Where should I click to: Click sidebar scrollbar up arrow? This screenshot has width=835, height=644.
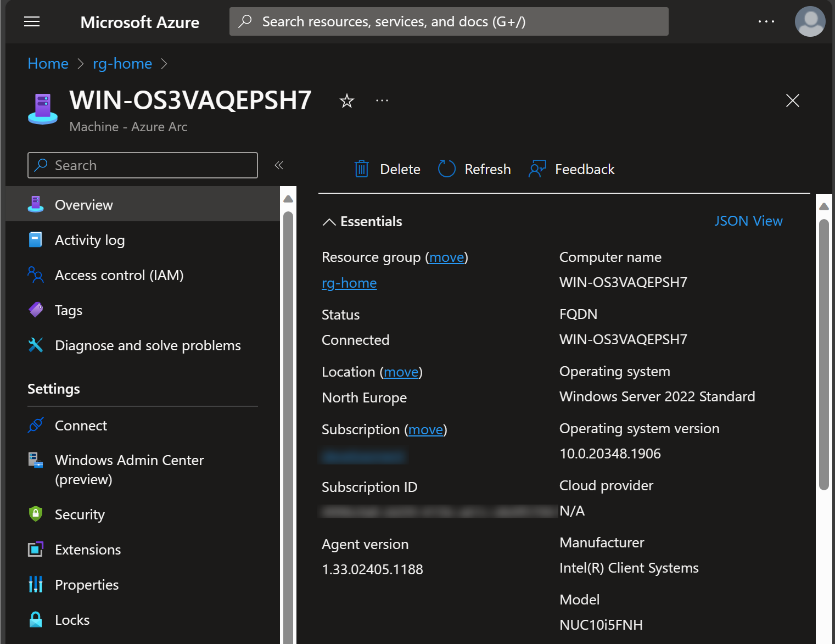(x=288, y=199)
